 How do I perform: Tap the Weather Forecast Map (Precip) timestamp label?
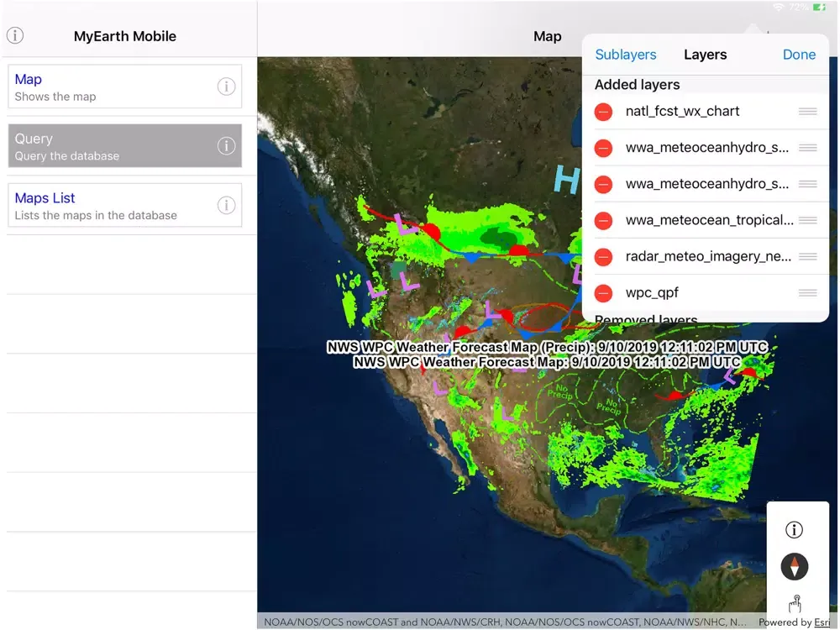547,347
